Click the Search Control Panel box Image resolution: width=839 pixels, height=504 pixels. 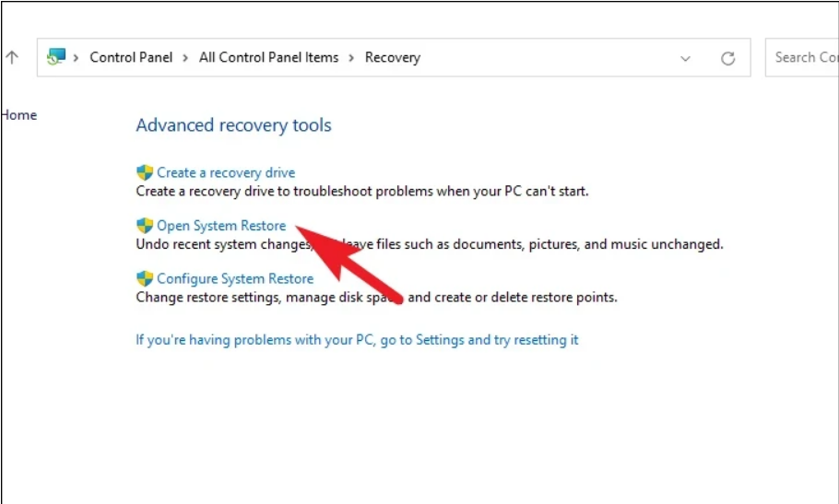804,57
